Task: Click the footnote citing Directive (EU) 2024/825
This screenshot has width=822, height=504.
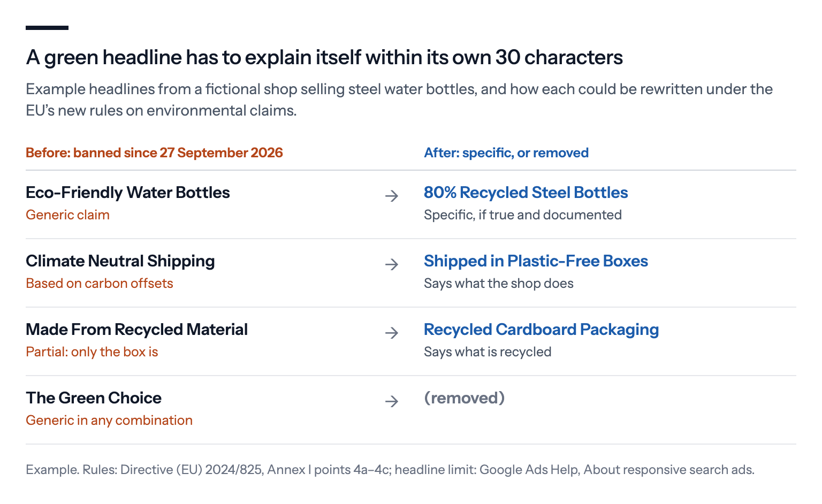Action: [390, 470]
